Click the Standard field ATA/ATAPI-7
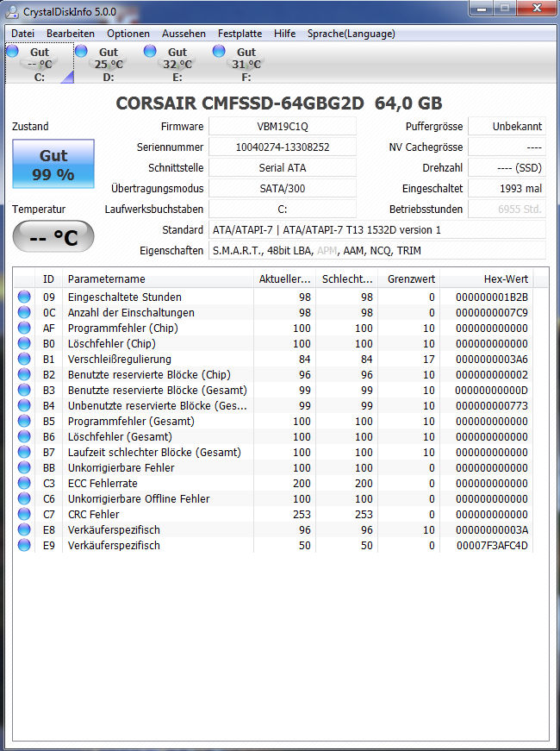Screen dimensions: 560x751 (377, 230)
